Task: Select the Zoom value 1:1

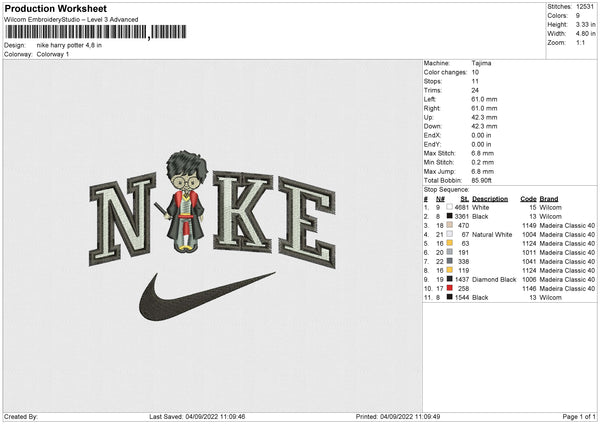Action: (580, 42)
